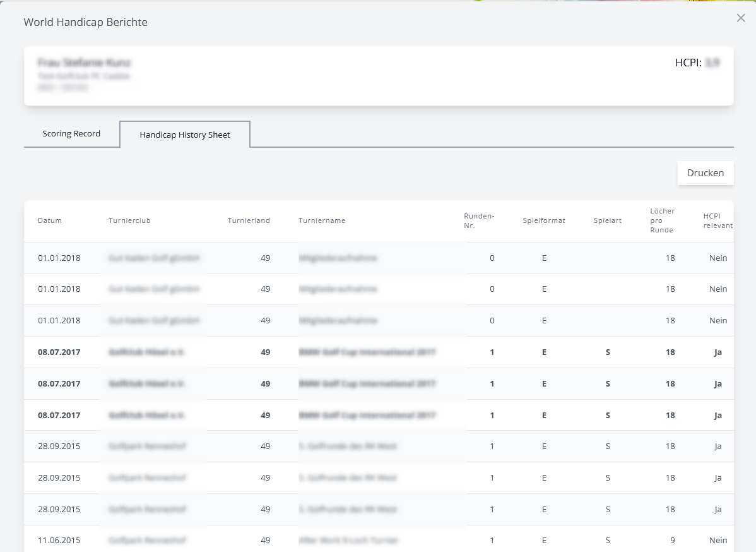Image resolution: width=756 pixels, height=552 pixels.
Task: Click the Runden-Nr. column header
Action: (479, 220)
